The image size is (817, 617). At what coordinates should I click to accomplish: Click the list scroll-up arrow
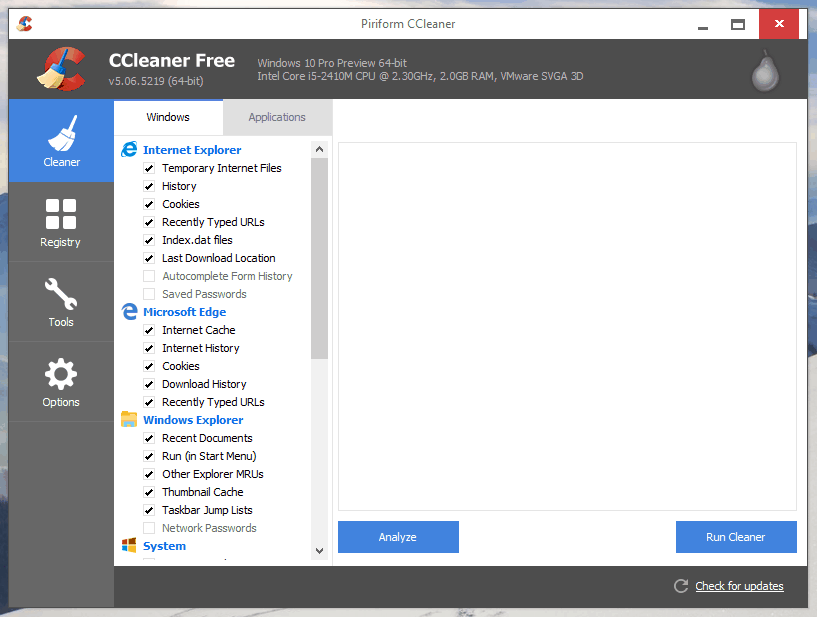319,150
